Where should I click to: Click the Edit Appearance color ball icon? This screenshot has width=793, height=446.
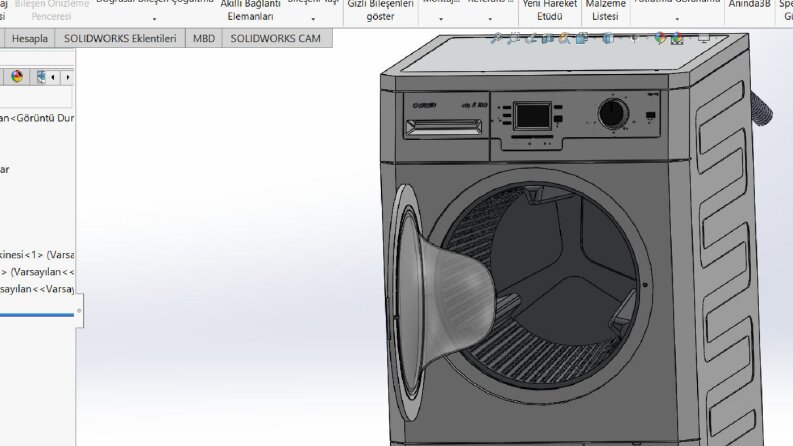[660, 38]
